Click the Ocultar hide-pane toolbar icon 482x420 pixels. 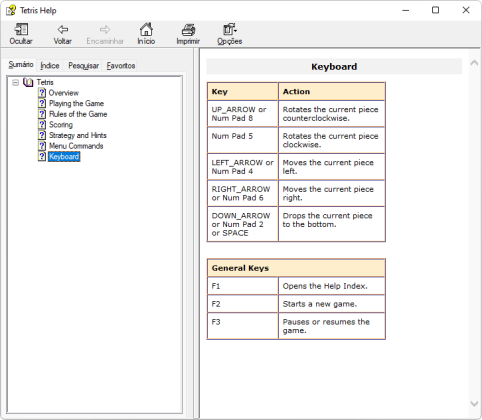21,29
